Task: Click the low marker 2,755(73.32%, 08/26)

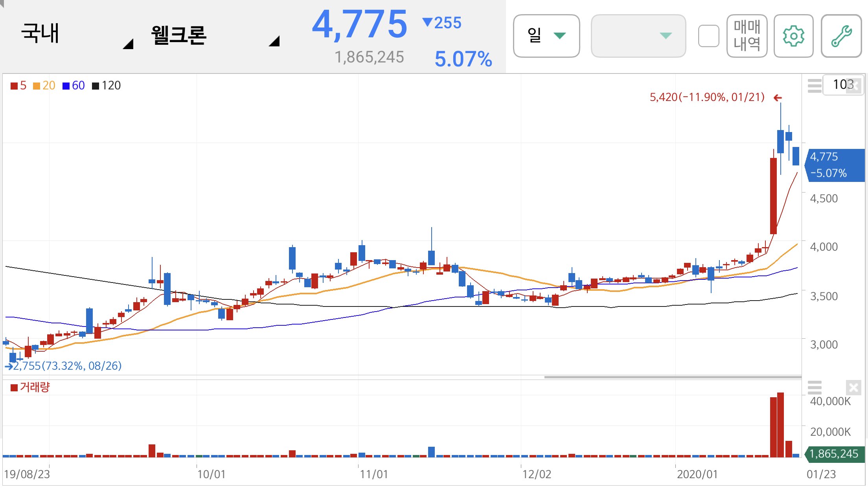Action: pyautogui.click(x=67, y=366)
